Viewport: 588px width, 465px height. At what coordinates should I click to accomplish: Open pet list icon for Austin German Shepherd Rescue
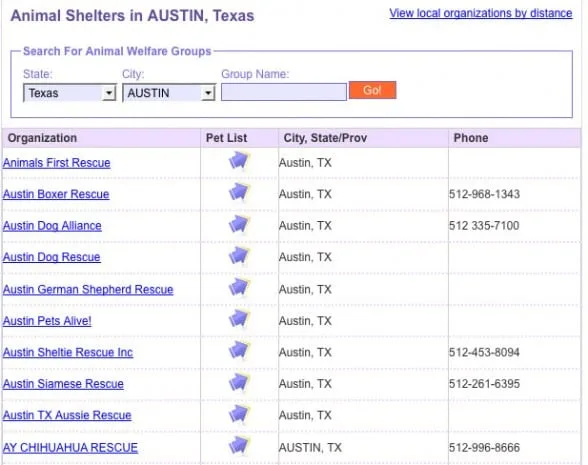(238, 288)
